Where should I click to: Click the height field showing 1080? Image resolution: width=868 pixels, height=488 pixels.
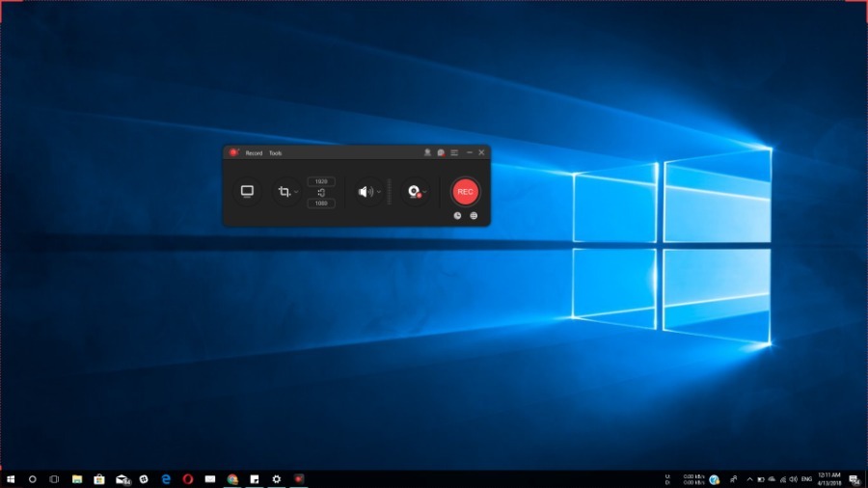point(321,203)
